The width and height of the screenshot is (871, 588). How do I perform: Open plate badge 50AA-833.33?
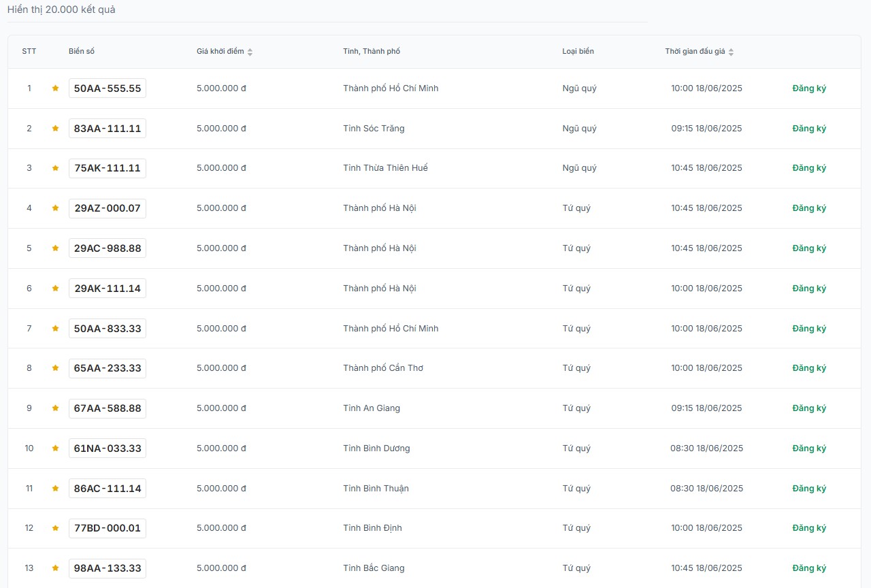coord(108,329)
